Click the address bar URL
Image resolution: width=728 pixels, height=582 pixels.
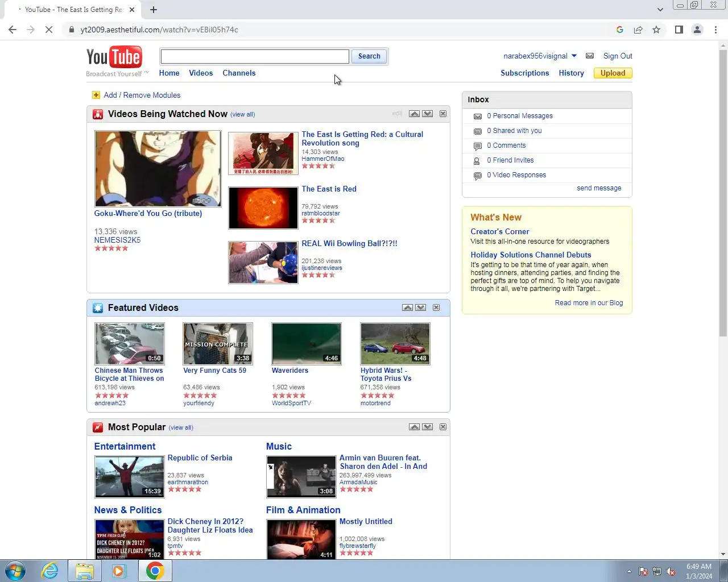159,30
